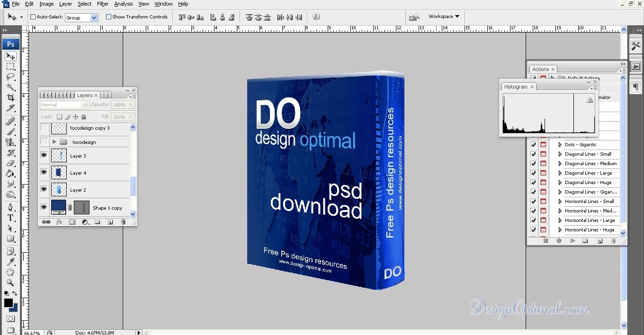Screen dimensions: 644x335
Task: Select the Crop tool
Action: pos(10,97)
